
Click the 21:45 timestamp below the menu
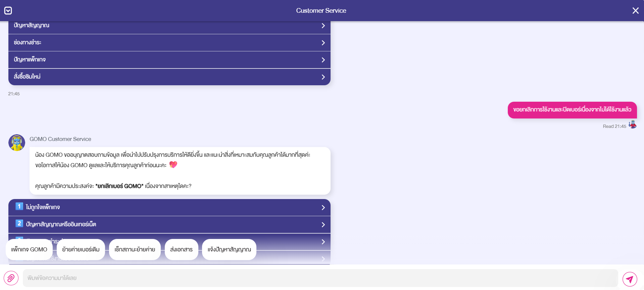[x=14, y=94]
